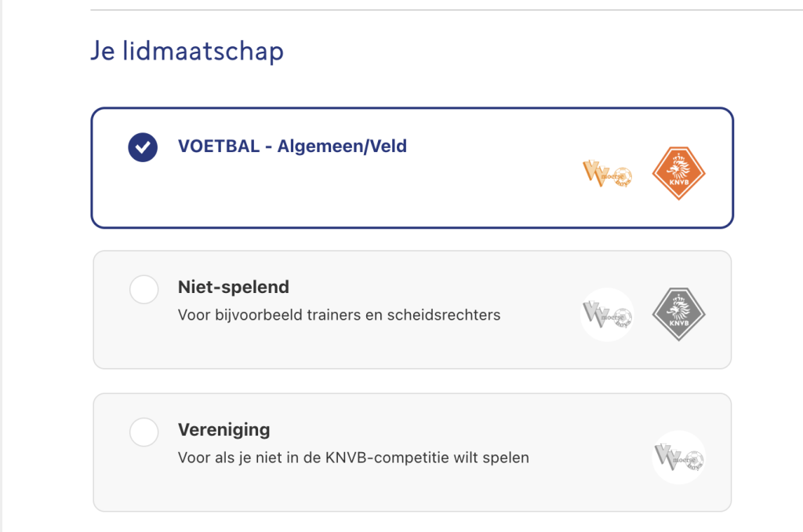803x532 pixels.
Task: Click the checked VOETBAL radio button
Action: [144, 147]
